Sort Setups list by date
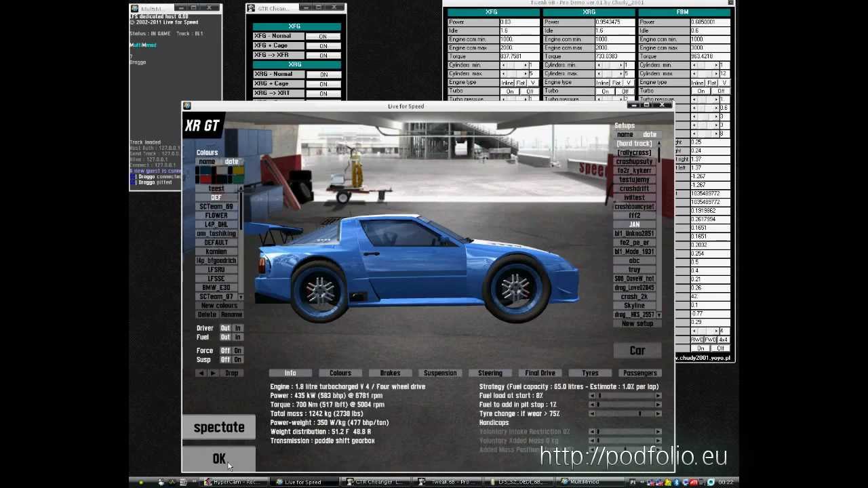Screen dimensions: 868x488 click(649, 134)
